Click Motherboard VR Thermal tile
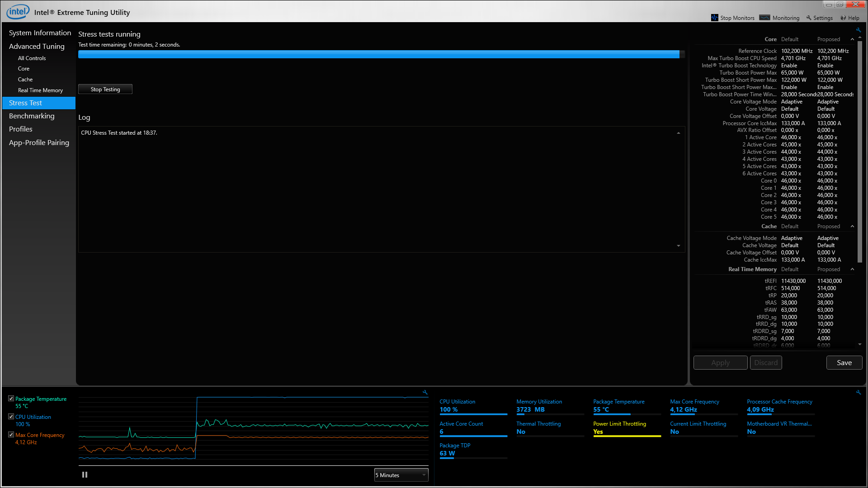Screen dimensions: 868x488 tap(781, 428)
